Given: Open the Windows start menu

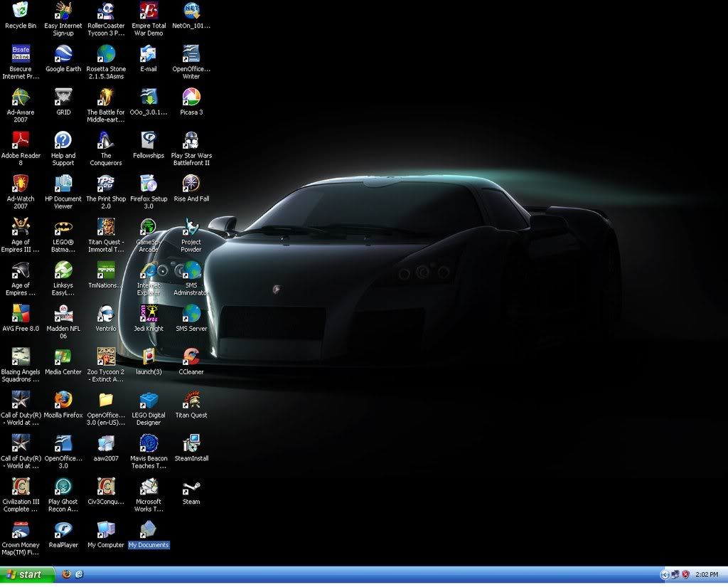Looking at the screenshot, I should 28,574.
